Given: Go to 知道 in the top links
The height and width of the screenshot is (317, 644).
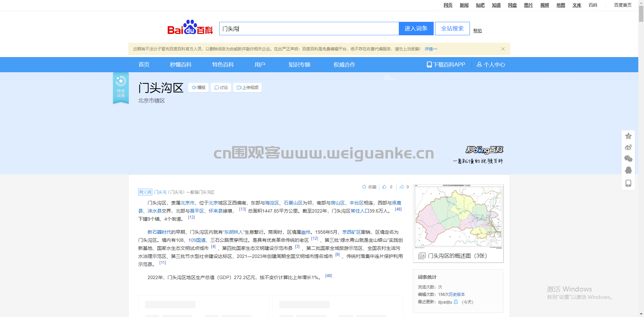Looking at the screenshot, I should tap(496, 5).
